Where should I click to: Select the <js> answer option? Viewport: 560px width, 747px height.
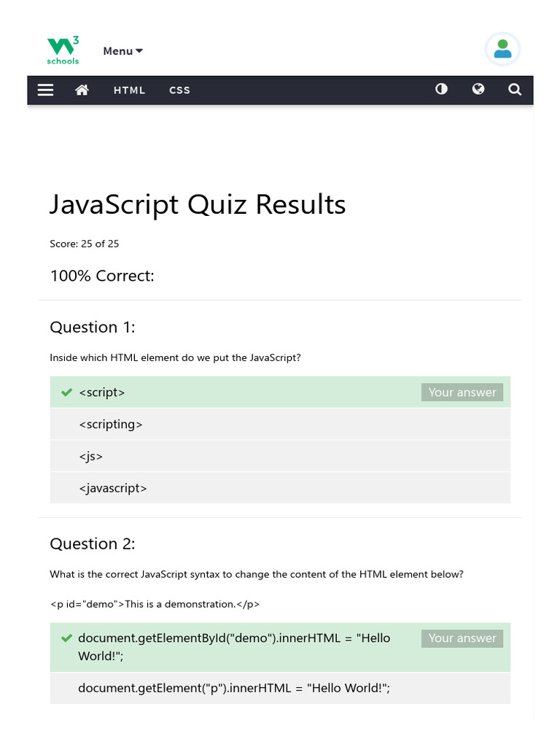pyautogui.click(x=91, y=456)
